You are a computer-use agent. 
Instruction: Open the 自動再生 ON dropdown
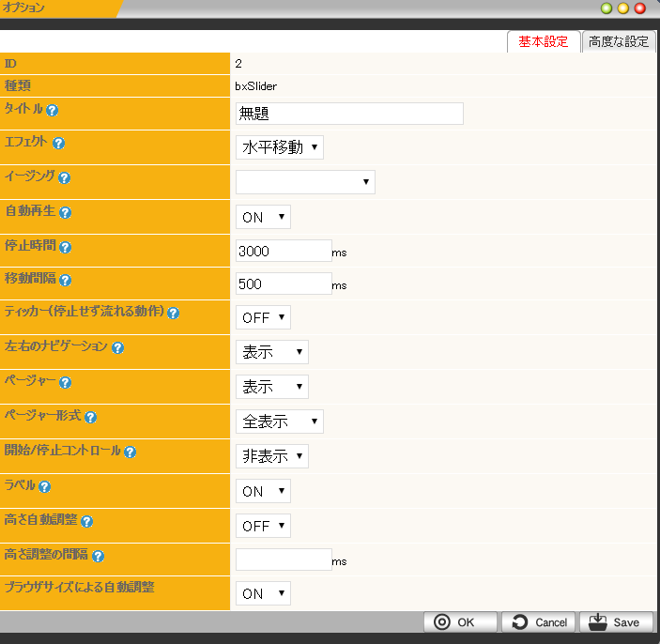263,217
